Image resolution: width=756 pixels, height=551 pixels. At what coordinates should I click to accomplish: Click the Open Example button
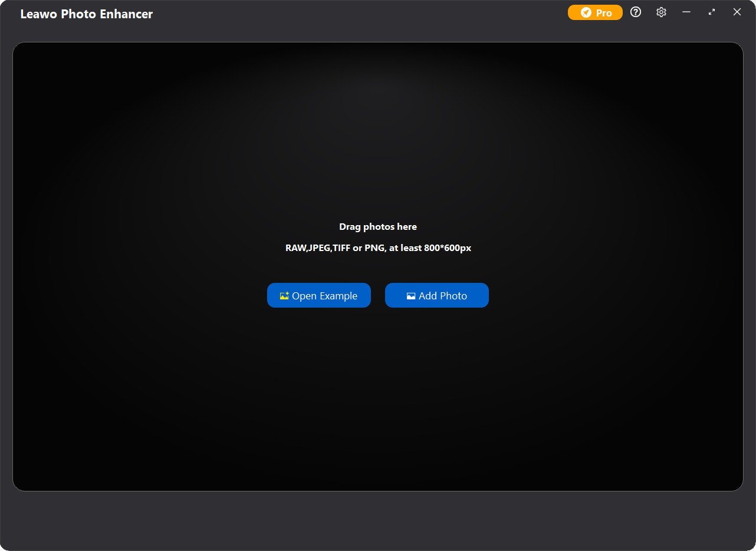(x=319, y=295)
